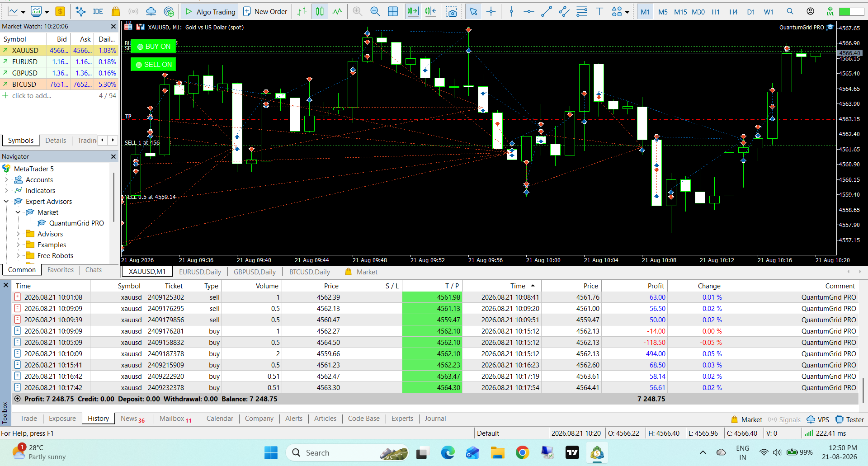The width and height of the screenshot is (868, 466).
Task: Select the text label tool
Action: point(599,12)
